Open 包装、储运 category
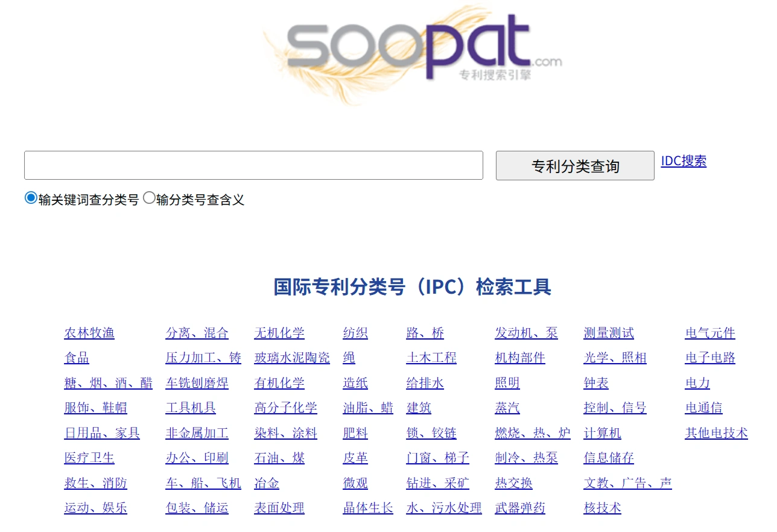 197,508
